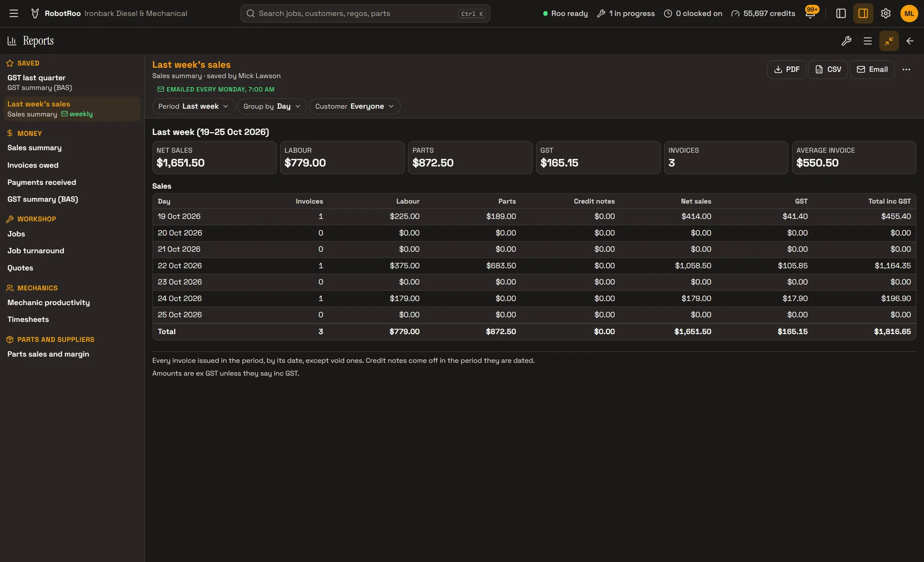Go back using the arrow icon

click(x=910, y=41)
